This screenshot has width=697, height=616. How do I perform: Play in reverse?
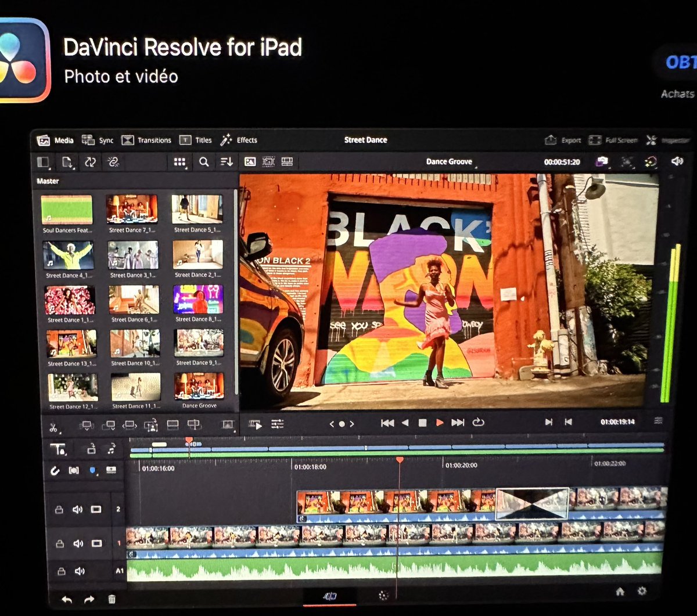pyautogui.click(x=405, y=423)
